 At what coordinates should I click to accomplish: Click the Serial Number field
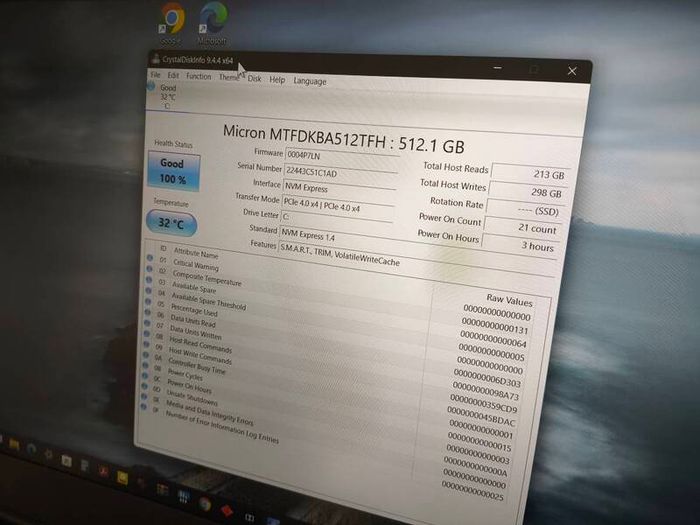click(x=340, y=173)
